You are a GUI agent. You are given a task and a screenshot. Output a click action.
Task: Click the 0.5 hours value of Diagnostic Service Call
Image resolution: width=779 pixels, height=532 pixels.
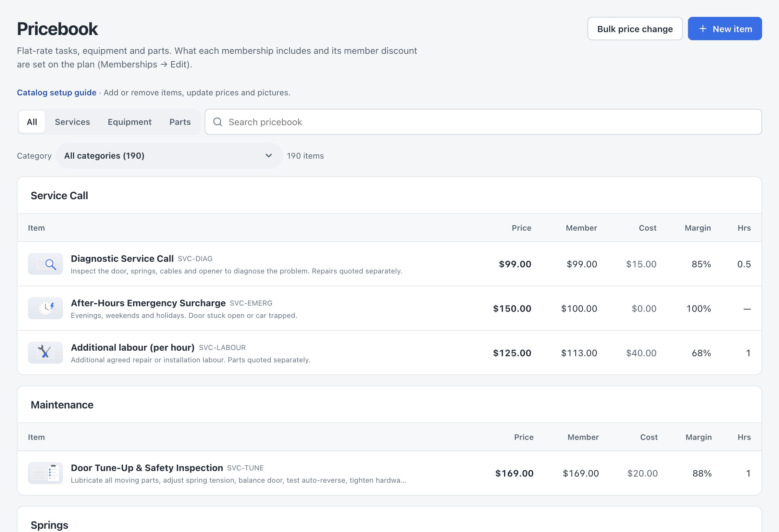[x=744, y=264]
